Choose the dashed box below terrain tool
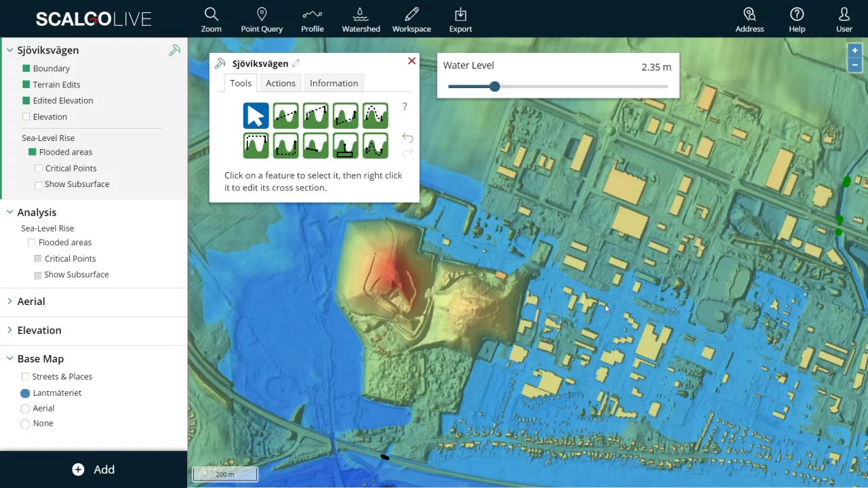This screenshot has width=868, height=488. [286, 146]
